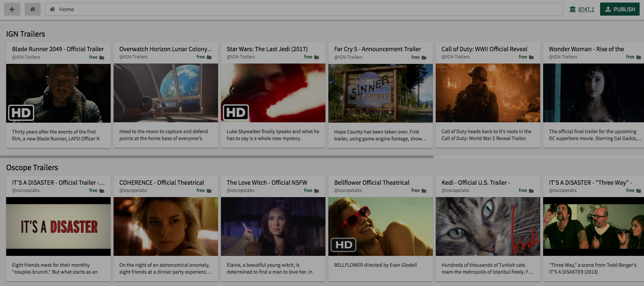644x286 pixels.
Task: Click the Oscope Trailers section heading
Action: point(32,168)
